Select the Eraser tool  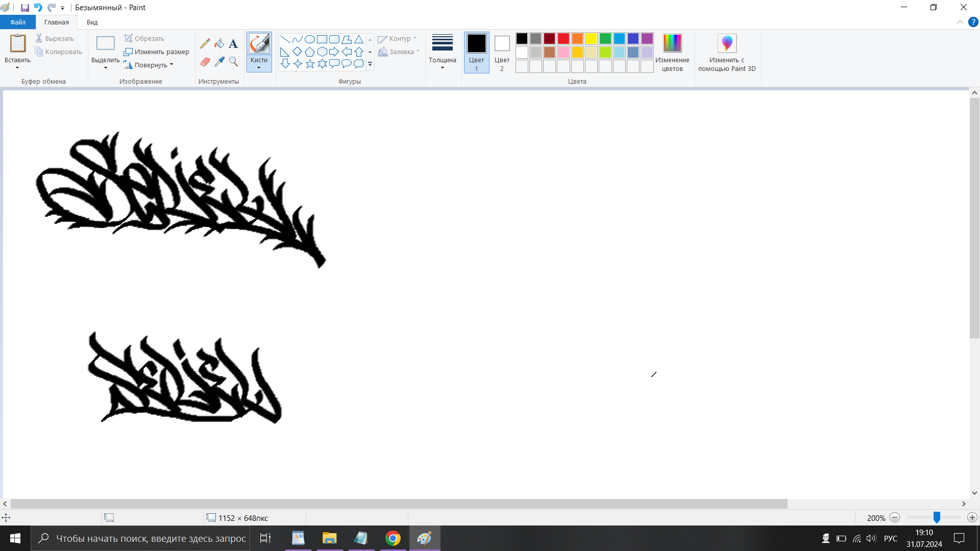(205, 62)
